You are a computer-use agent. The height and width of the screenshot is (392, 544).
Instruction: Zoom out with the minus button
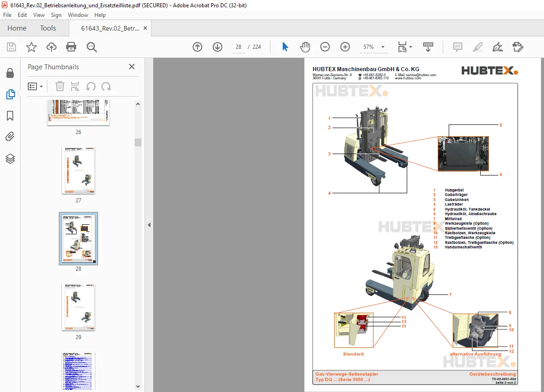pyautogui.click(x=325, y=47)
